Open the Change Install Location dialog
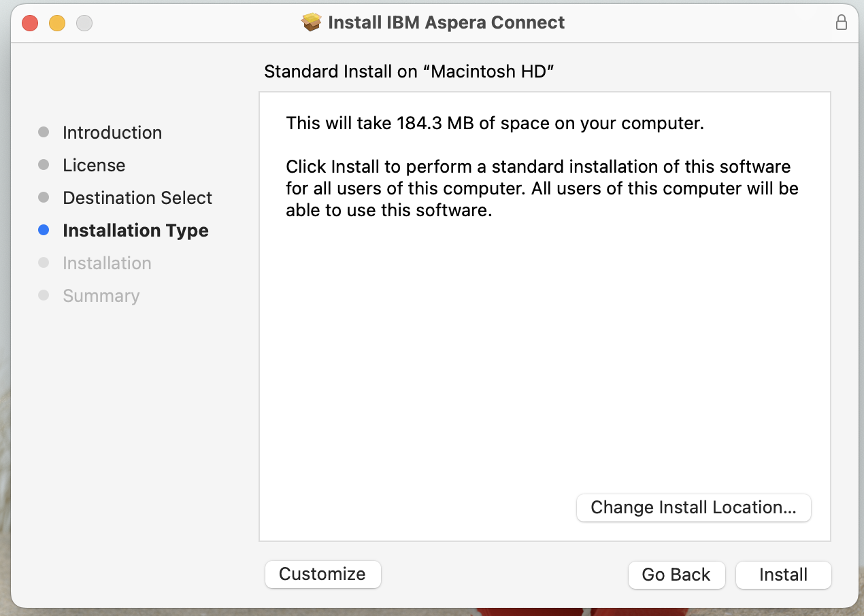Image resolution: width=864 pixels, height=616 pixels. click(x=693, y=507)
